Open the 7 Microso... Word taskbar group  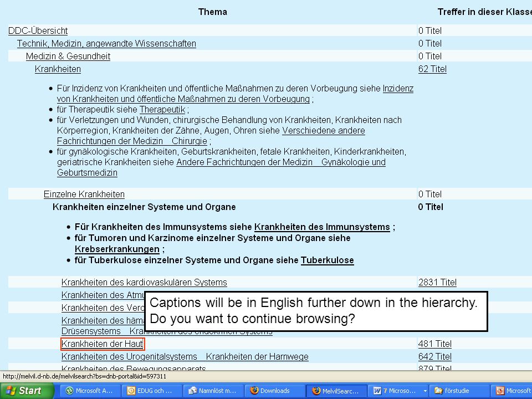tap(398, 391)
